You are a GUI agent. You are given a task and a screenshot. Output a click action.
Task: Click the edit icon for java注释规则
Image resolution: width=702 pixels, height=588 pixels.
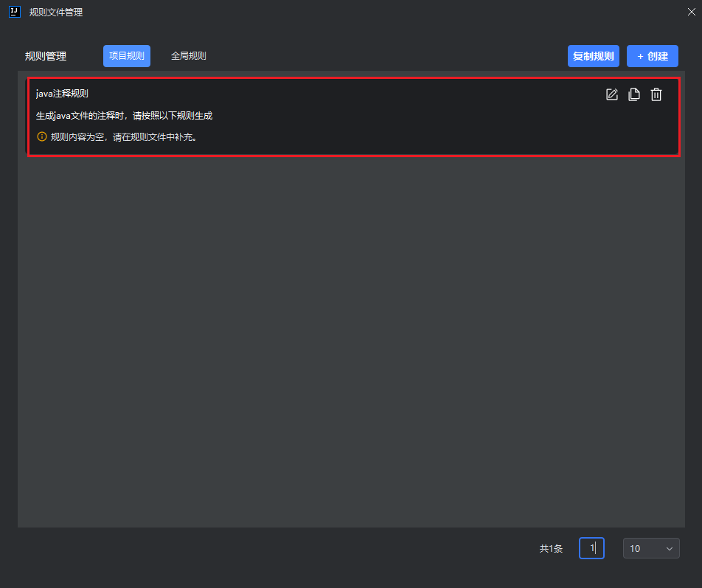(611, 94)
